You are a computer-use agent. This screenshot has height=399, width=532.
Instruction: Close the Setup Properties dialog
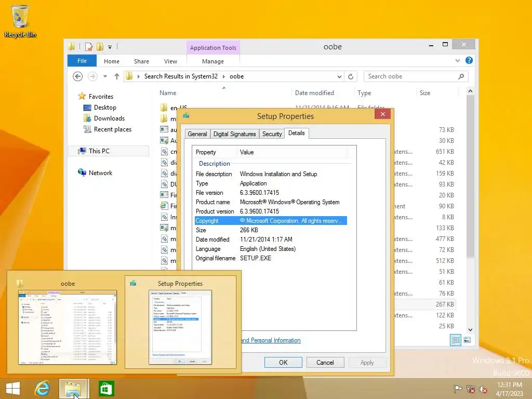click(x=383, y=114)
